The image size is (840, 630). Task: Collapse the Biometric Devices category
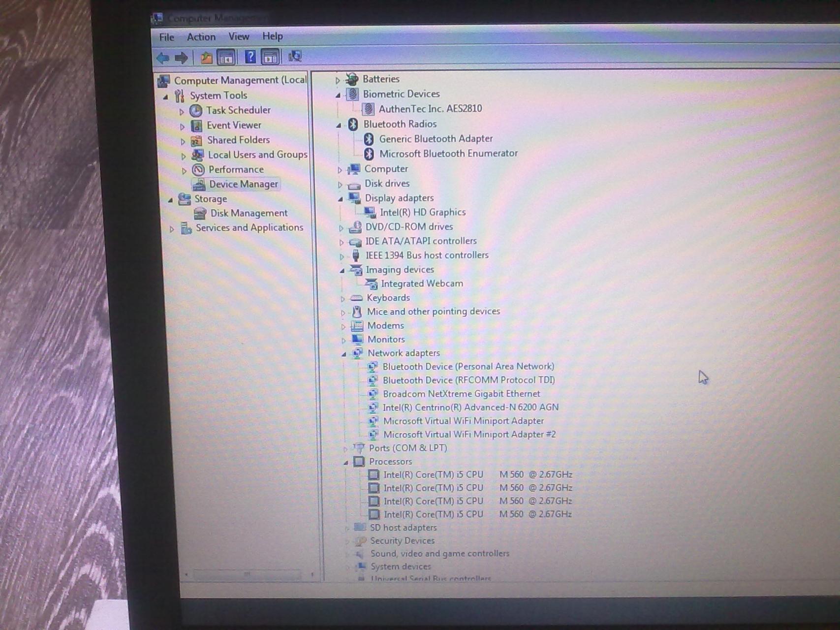click(338, 95)
